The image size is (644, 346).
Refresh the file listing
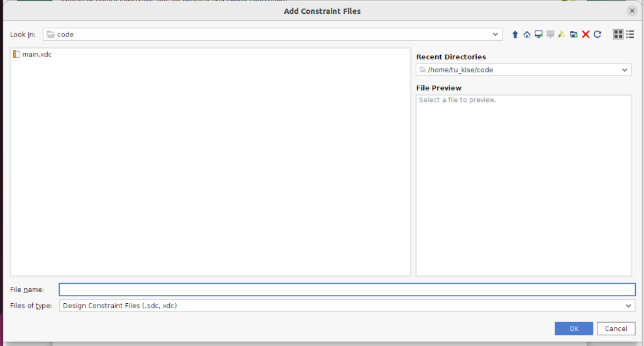[x=597, y=35]
